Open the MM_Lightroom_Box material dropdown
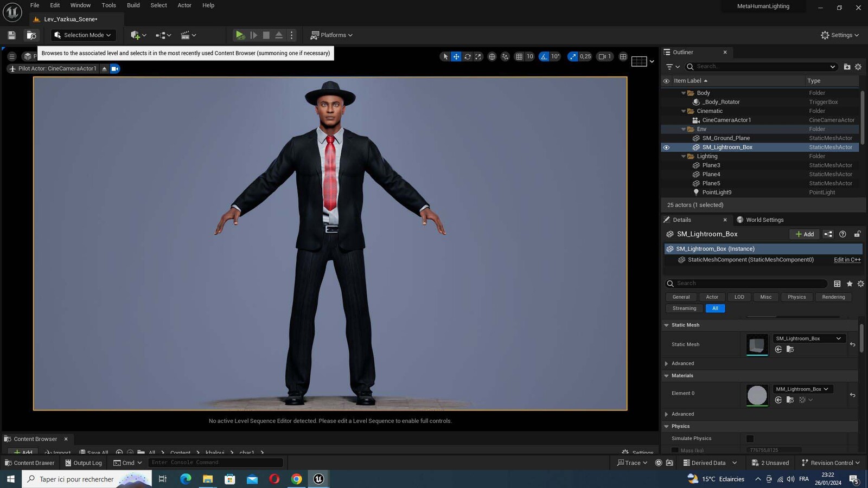 (x=802, y=389)
